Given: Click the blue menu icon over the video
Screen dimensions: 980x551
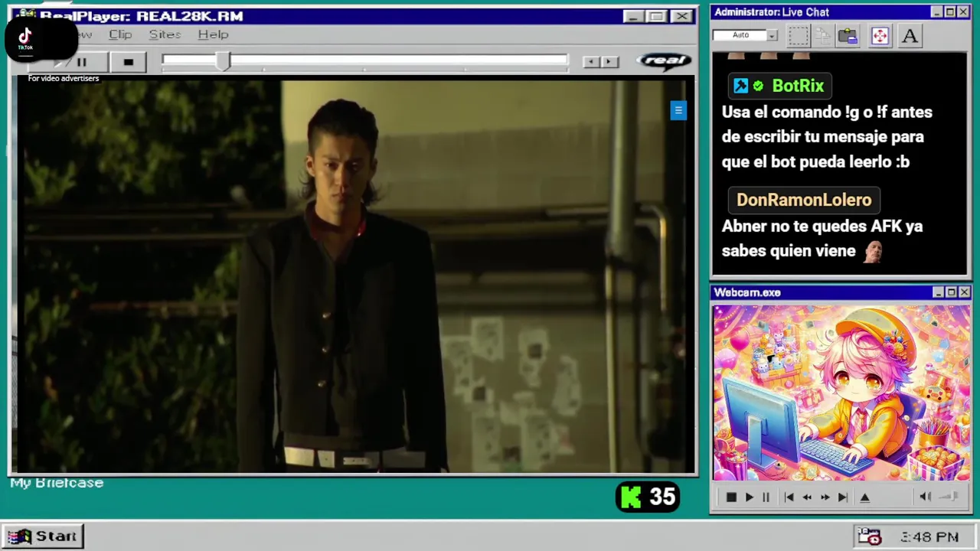Looking at the screenshot, I should (x=678, y=111).
